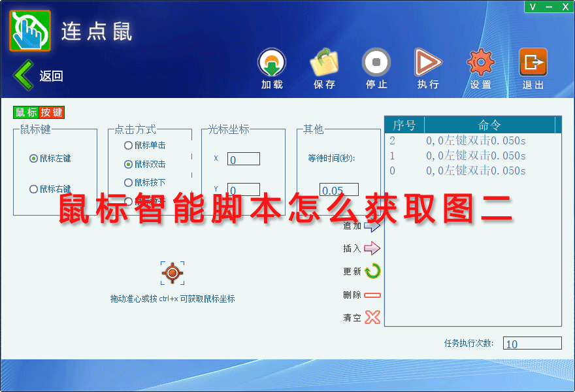Click the 加载 load icon
575x392 pixels.
click(272, 62)
